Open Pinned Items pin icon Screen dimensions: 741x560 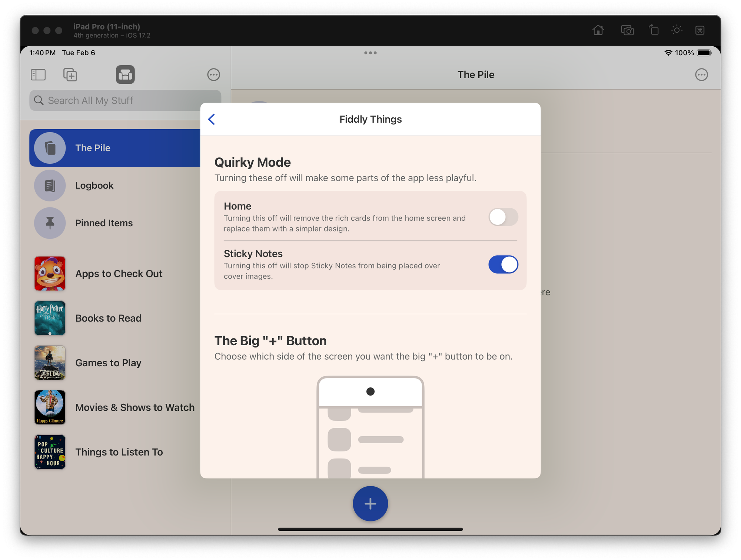click(50, 223)
